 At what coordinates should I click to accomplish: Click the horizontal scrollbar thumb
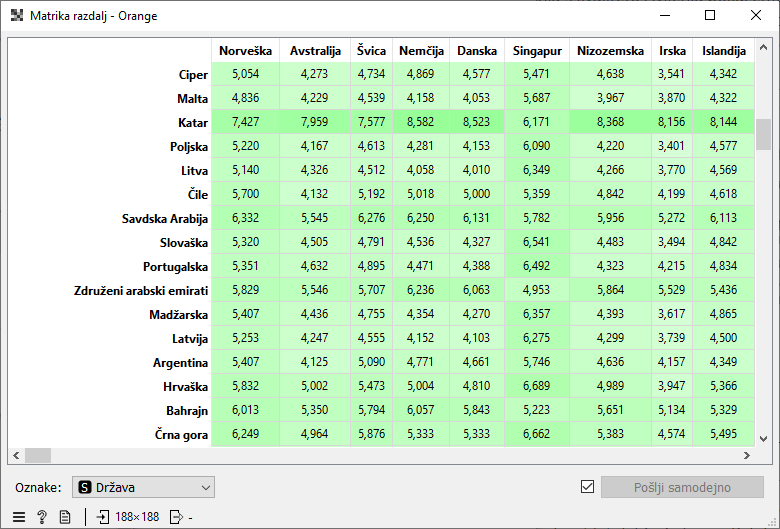pyautogui.click(x=38, y=455)
